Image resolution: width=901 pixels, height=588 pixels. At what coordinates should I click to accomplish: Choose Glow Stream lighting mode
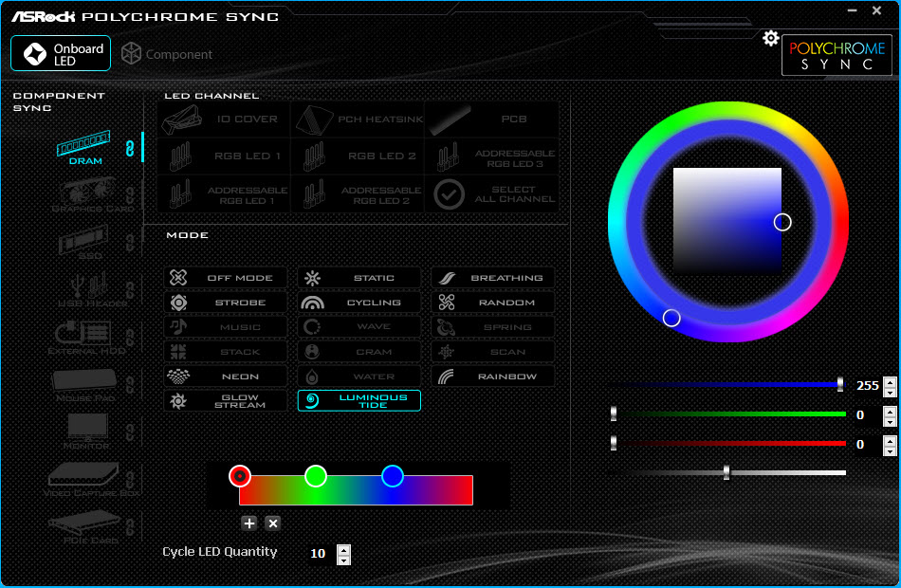226,400
